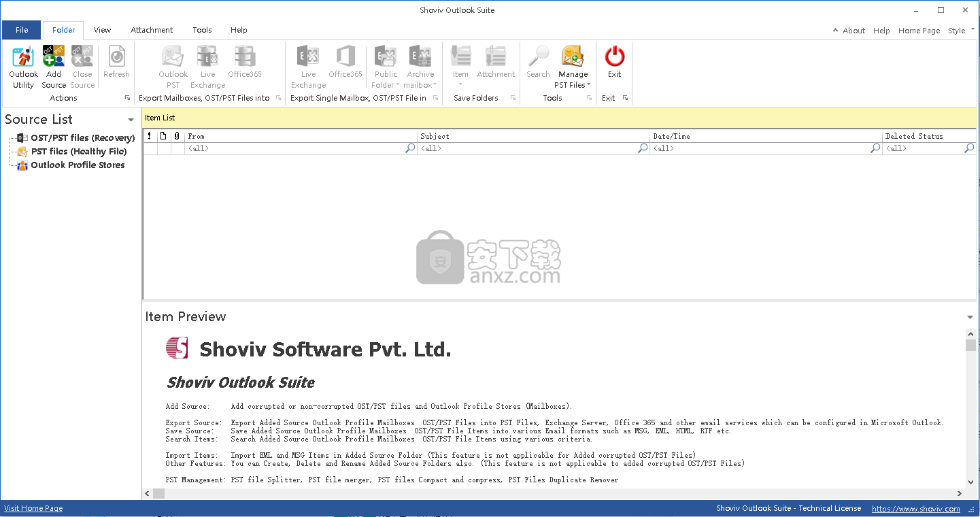Click the attachment column header icon
This screenshot has height=517, width=980.
[x=177, y=136]
